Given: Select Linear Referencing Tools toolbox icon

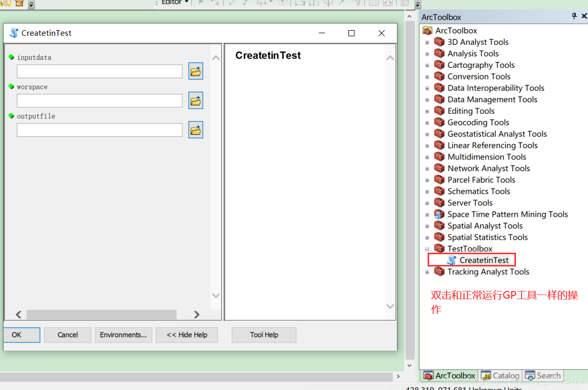Looking at the screenshot, I should [439, 145].
